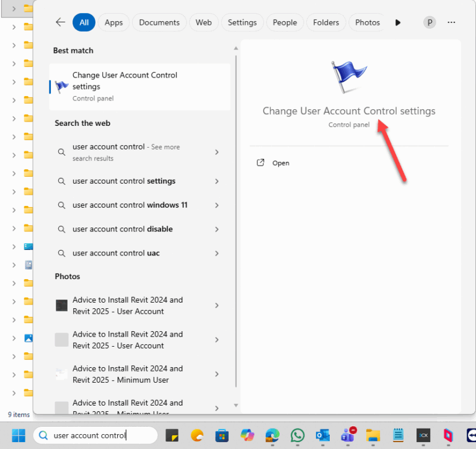476x449 pixels.
Task: Open Outlook from the taskbar
Action: (322, 435)
